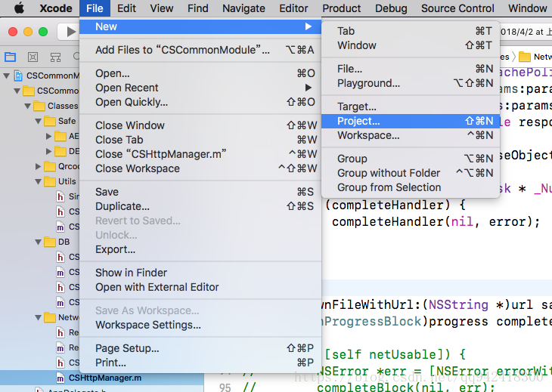552x392 pixels.
Task: Choose Project... in the New submenu
Action: (x=411, y=122)
